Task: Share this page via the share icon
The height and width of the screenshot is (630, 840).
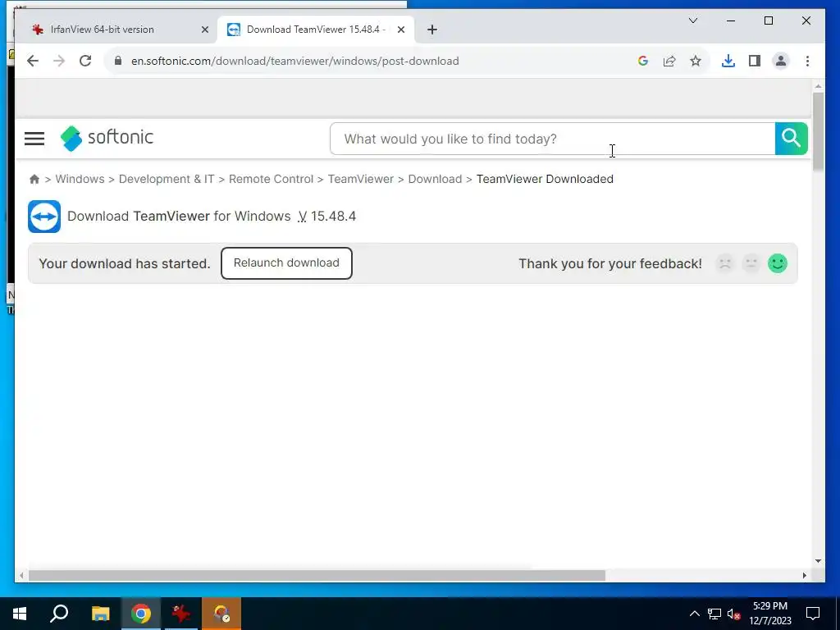Action: click(669, 61)
